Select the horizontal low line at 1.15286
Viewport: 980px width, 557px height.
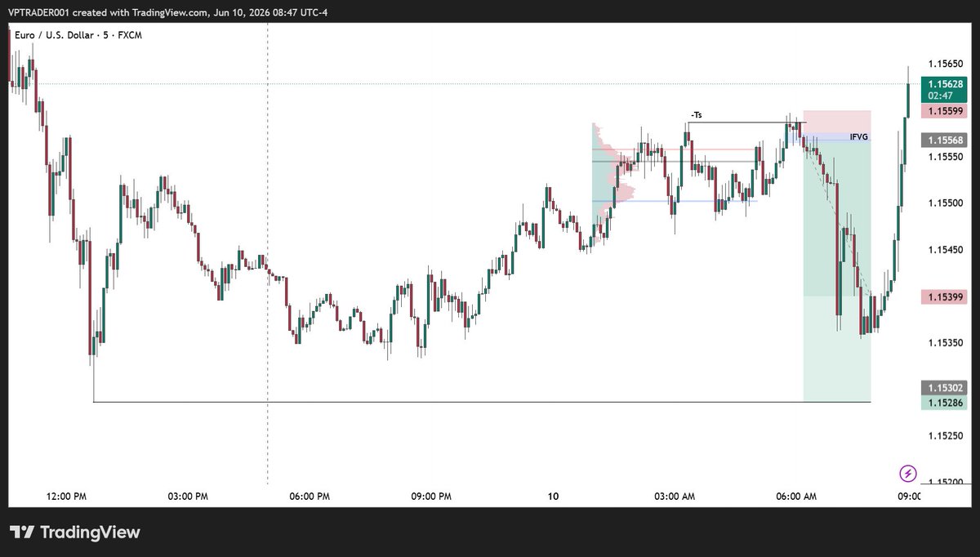click(x=482, y=402)
